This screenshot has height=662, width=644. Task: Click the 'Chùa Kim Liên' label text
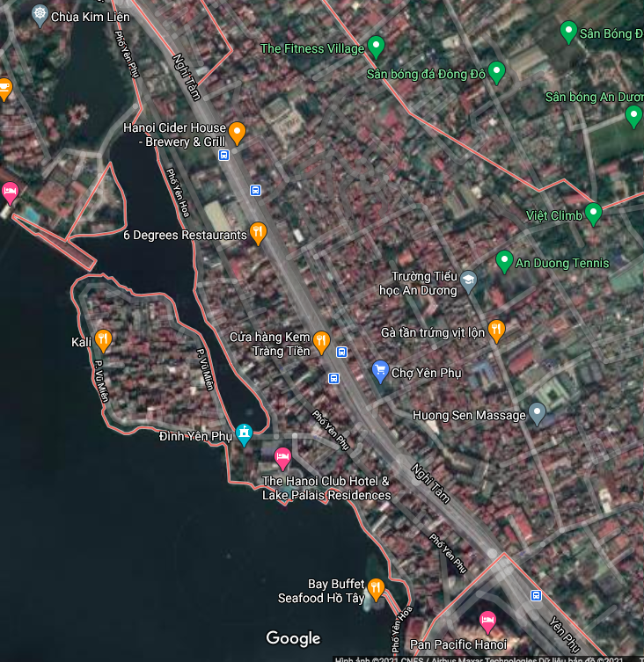[x=91, y=17]
